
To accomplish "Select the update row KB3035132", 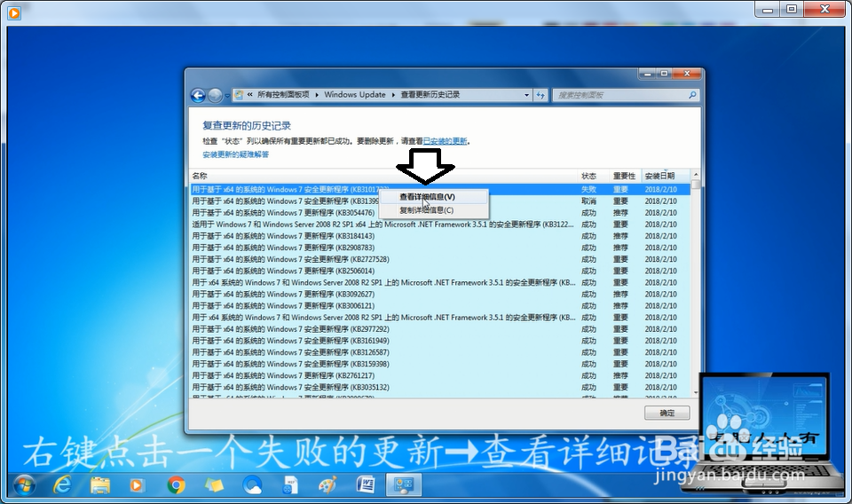I will tap(440, 387).
